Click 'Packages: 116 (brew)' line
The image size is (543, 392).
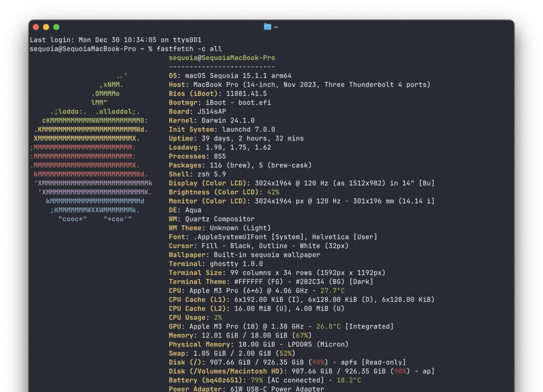pos(241,165)
